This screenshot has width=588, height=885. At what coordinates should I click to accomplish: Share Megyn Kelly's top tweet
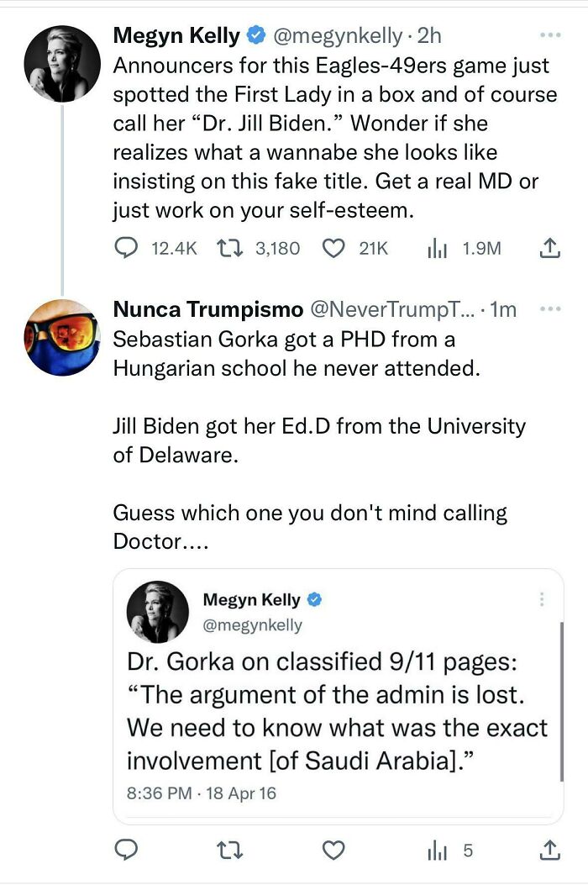pyautogui.click(x=548, y=248)
